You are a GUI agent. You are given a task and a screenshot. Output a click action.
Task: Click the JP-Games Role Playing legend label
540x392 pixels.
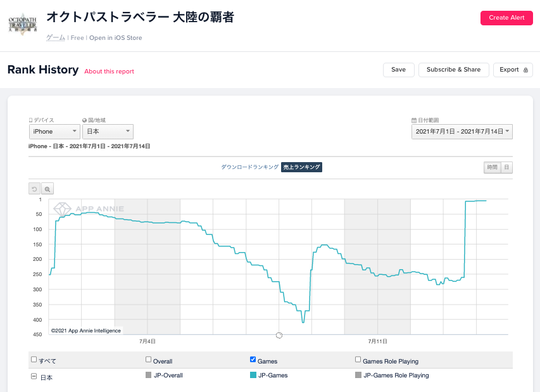pos(396,375)
